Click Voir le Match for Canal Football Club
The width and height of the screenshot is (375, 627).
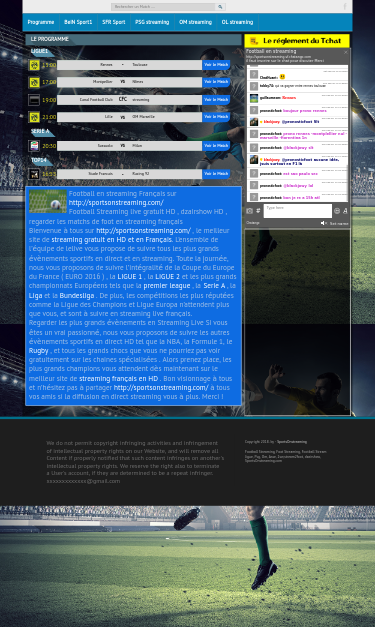(x=216, y=100)
